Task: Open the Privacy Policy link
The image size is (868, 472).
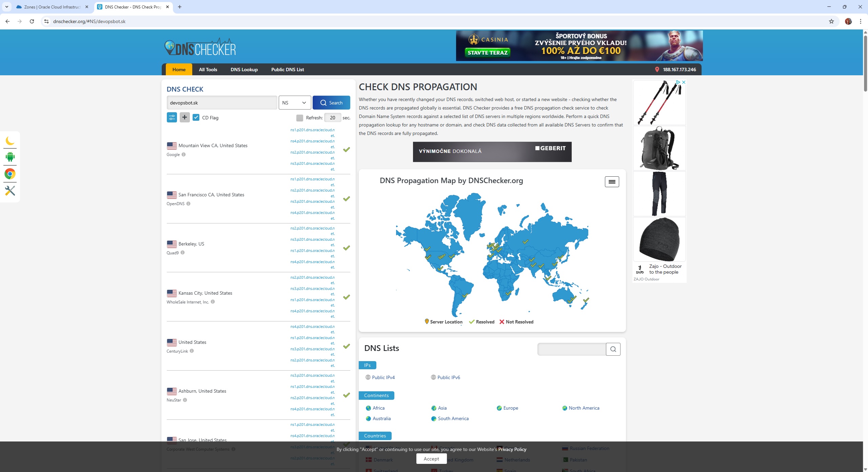Action: [x=512, y=449]
